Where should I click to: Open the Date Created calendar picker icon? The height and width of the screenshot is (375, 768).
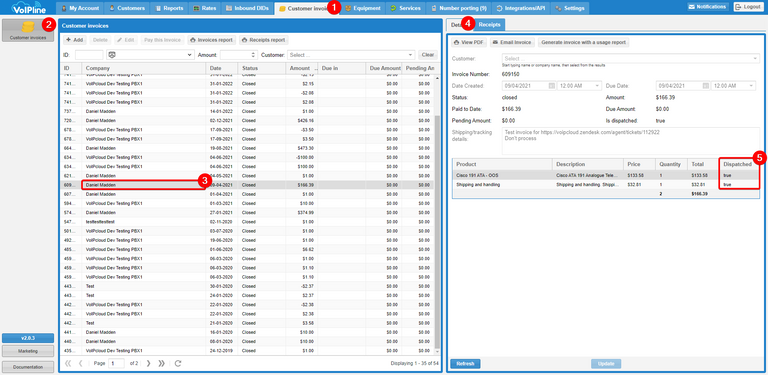tap(552, 86)
